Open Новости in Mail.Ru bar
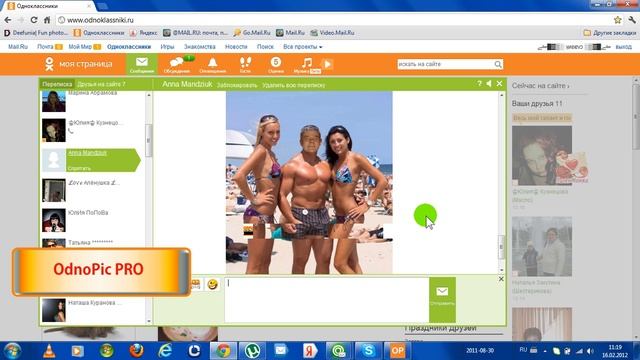 pyautogui.click(x=236, y=47)
